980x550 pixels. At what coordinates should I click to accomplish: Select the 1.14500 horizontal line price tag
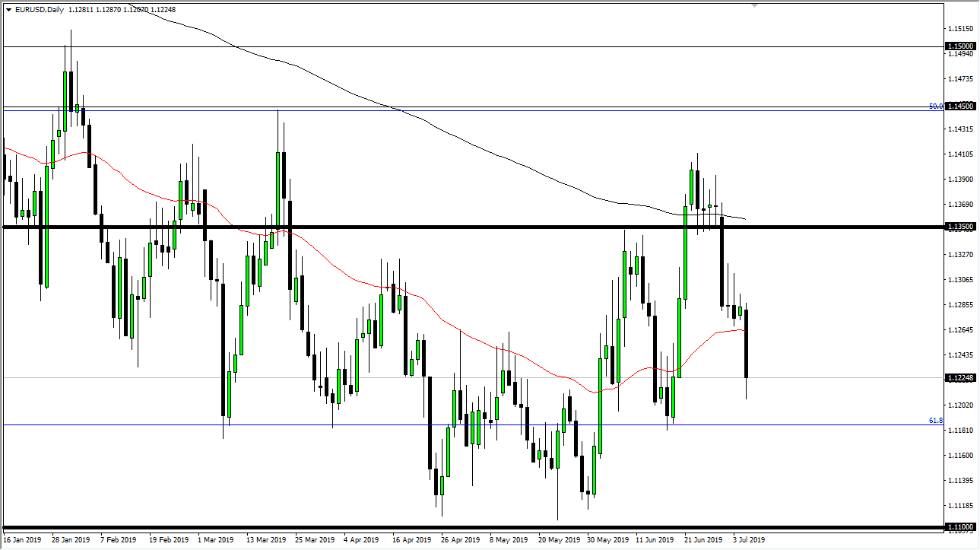tap(959, 107)
